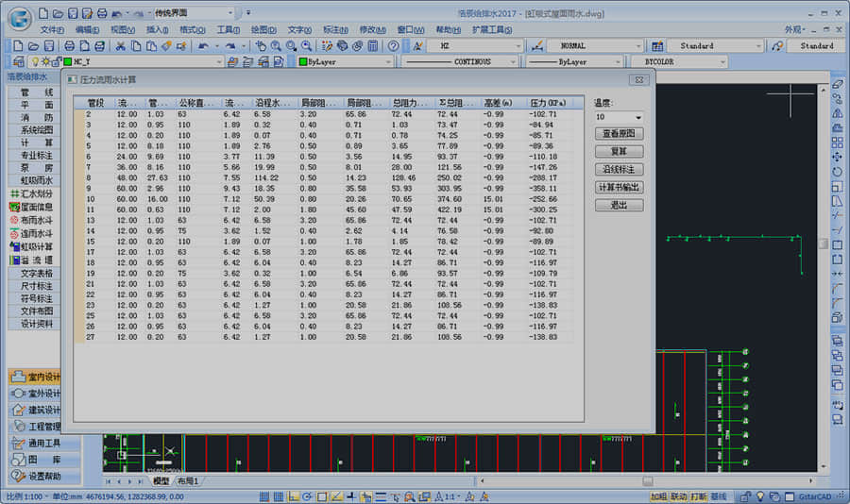Click the Cut scissors icon in toolbar
This screenshot has width=850, height=504.
120,45
